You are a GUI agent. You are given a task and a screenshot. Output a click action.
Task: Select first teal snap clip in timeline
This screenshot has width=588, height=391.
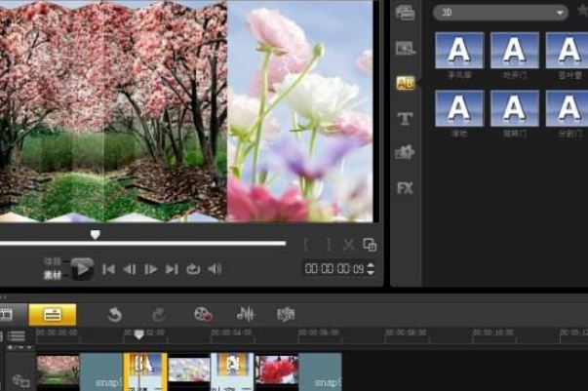point(101,371)
